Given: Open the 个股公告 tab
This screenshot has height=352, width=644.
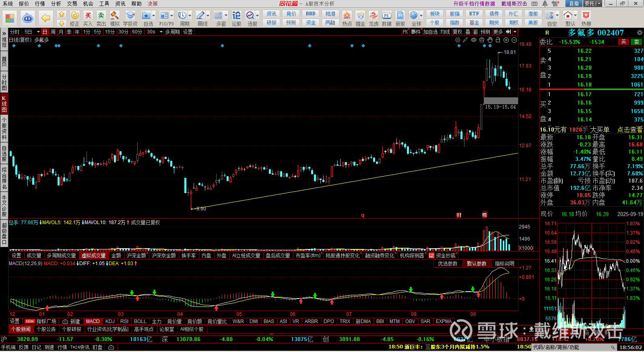Looking at the screenshot, I should pos(46,329).
